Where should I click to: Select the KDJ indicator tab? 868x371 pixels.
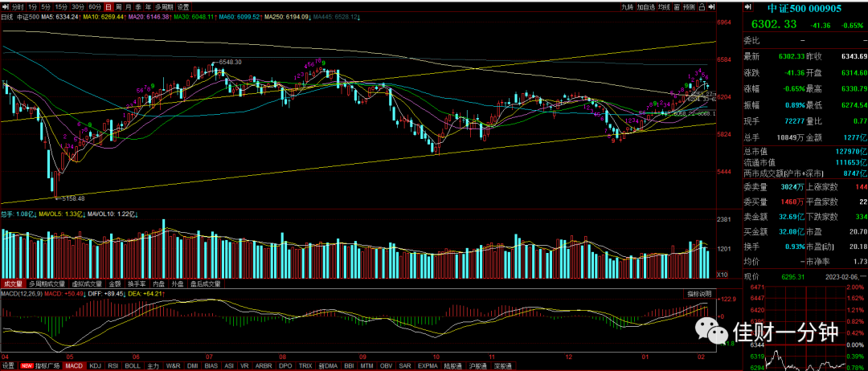95,366
